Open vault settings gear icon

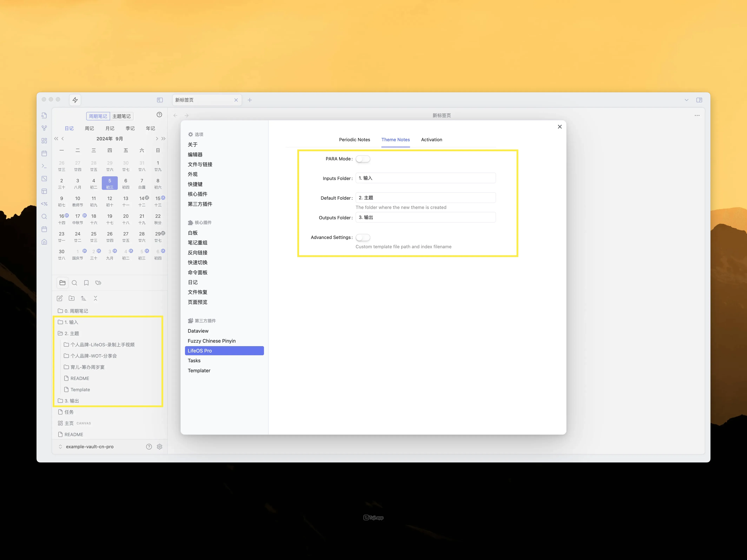pos(160,447)
